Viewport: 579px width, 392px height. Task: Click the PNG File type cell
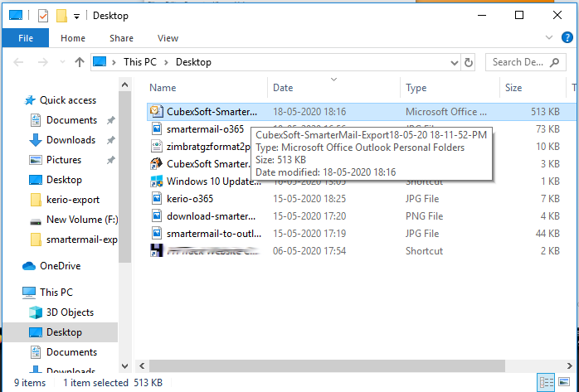[424, 216]
